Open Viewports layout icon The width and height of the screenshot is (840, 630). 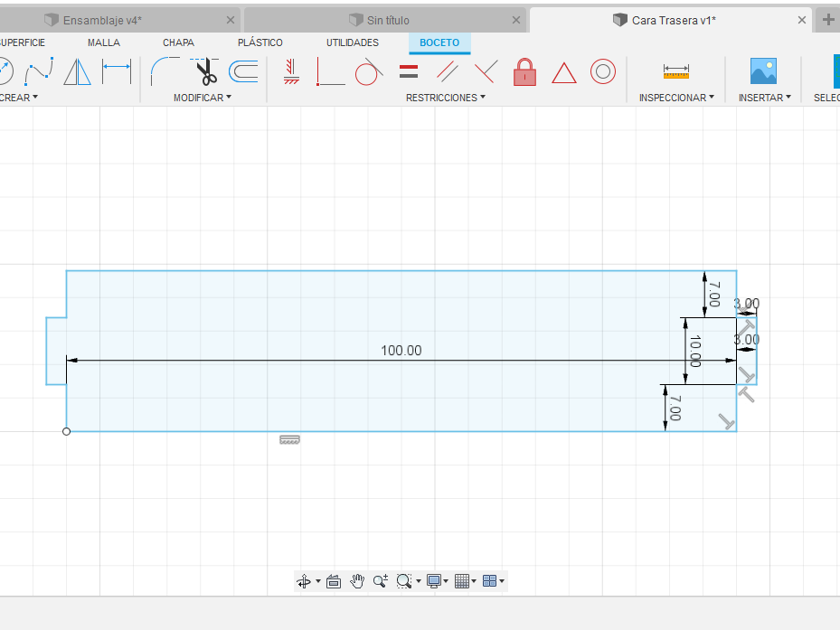coord(490,581)
